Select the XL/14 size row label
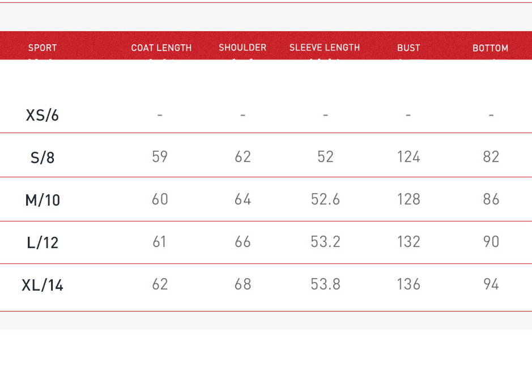This screenshot has width=532, height=392. point(42,285)
